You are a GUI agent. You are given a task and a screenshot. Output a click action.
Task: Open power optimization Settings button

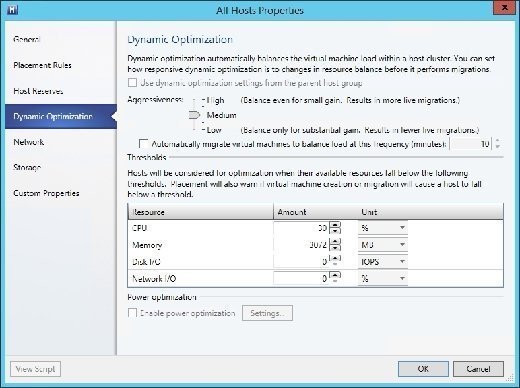click(267, 313)
